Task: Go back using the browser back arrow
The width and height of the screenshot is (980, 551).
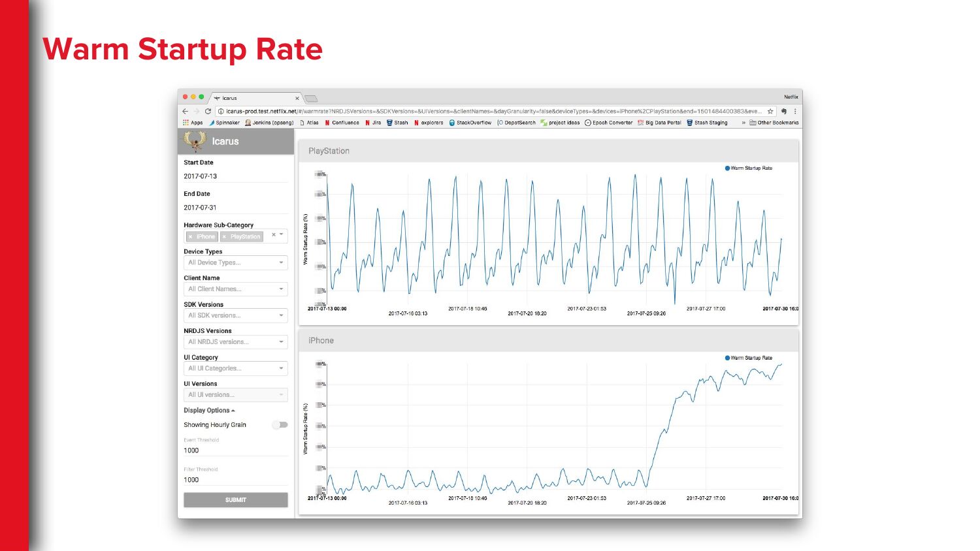Action: [186, 112]
